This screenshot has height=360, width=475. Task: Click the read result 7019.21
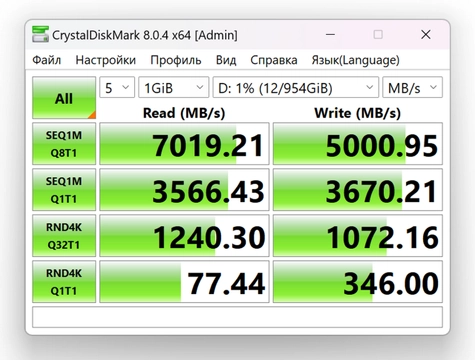point(184,144)
